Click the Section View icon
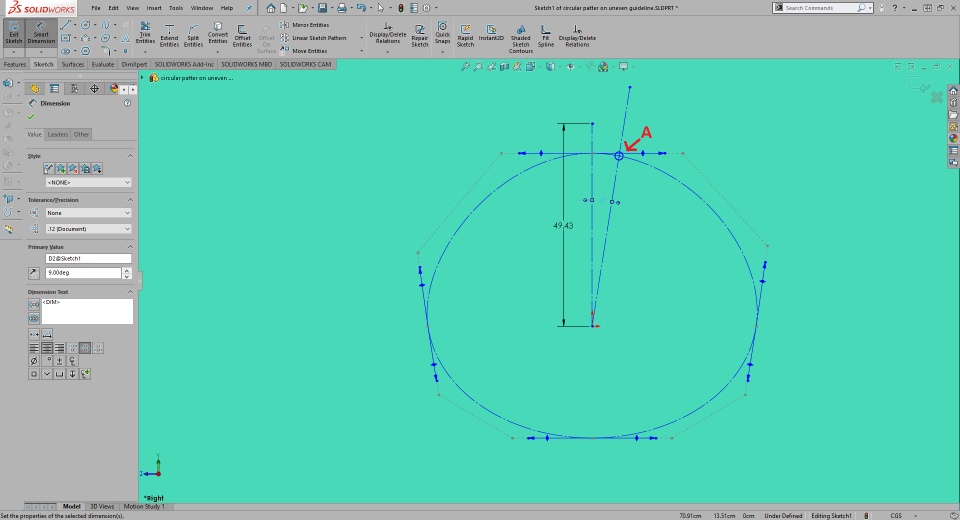This screenshot has width=960, height=520. (504, 66)
